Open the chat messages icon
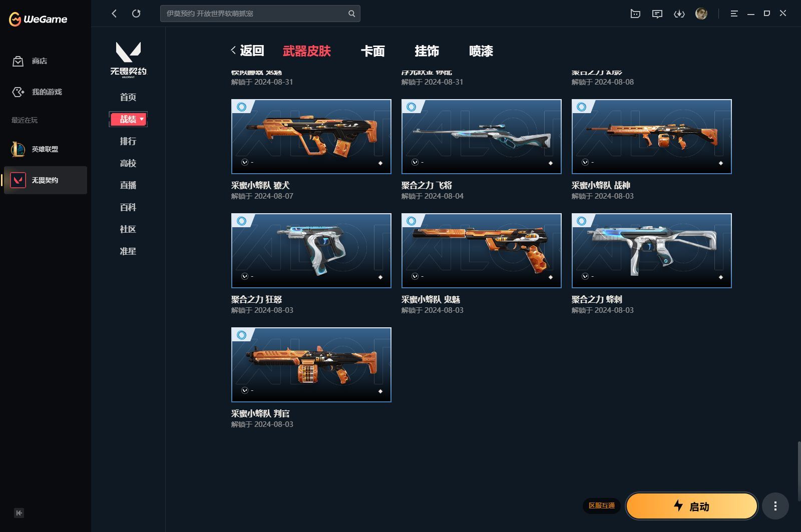This screenshot has height=532, width=801. (657, 14)
